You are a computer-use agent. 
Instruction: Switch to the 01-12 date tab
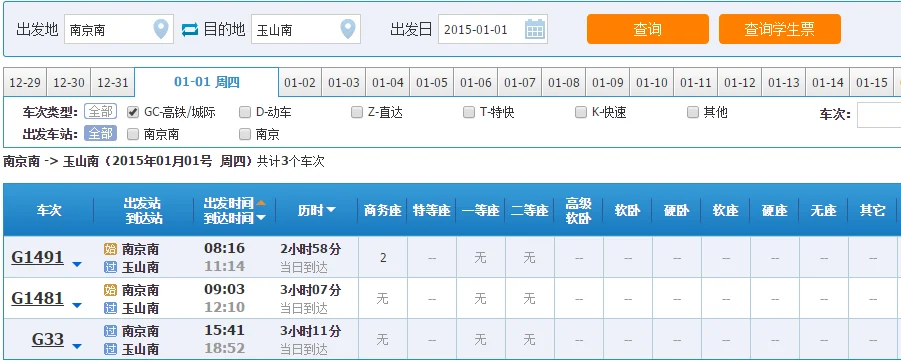(x=740, y=83)
